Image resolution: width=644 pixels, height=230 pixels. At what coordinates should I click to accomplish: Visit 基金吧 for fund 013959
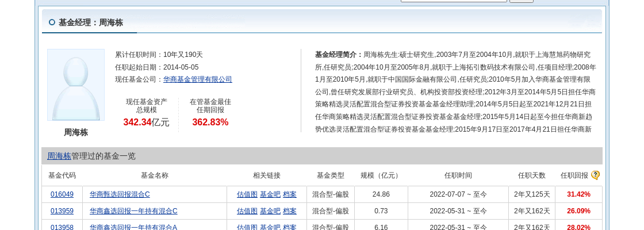click(270, 211)
